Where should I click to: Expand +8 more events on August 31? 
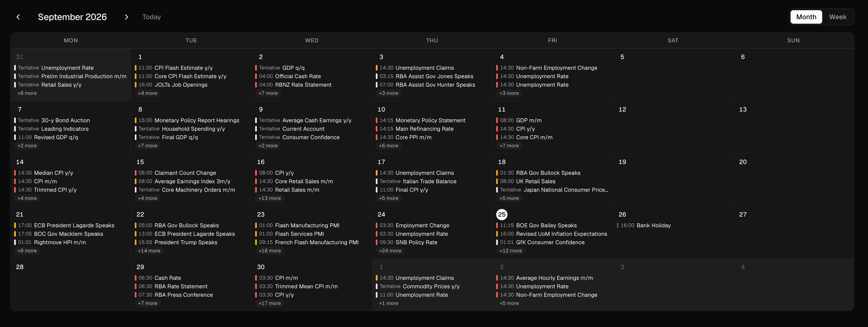(27, 93)
